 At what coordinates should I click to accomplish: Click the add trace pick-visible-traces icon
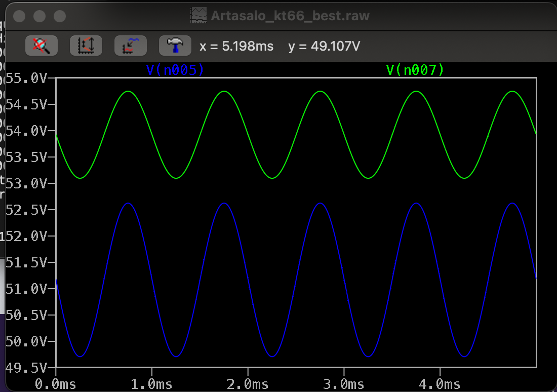point(130,46)
